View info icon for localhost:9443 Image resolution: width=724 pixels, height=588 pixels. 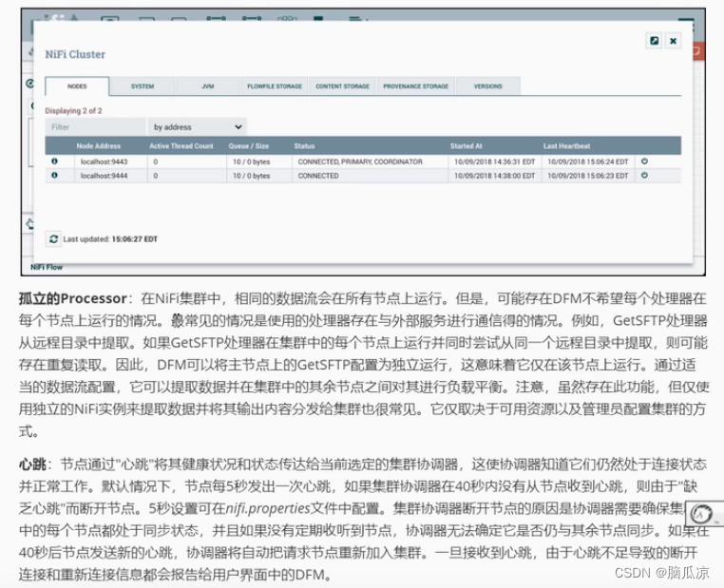click(54, 161)
